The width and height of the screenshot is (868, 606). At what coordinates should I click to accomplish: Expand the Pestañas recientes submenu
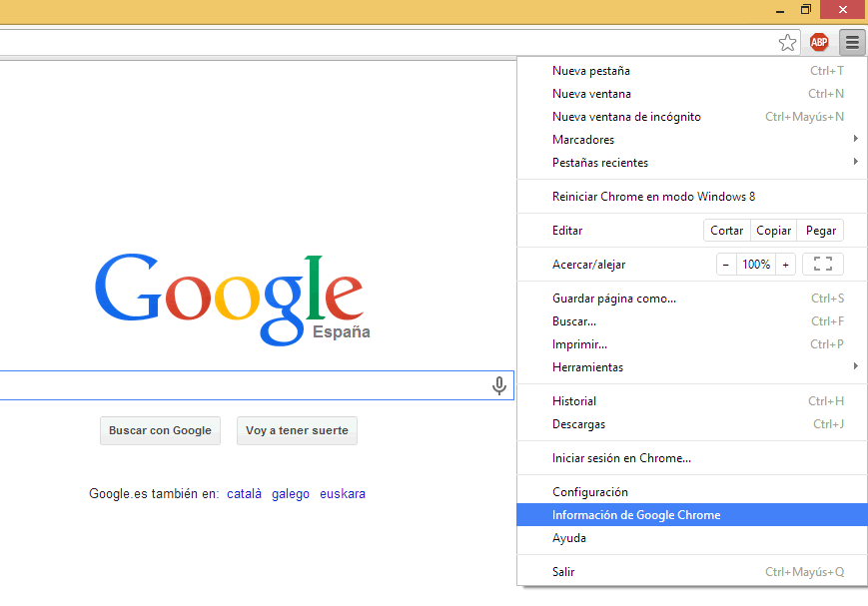[x=692, y=163]
